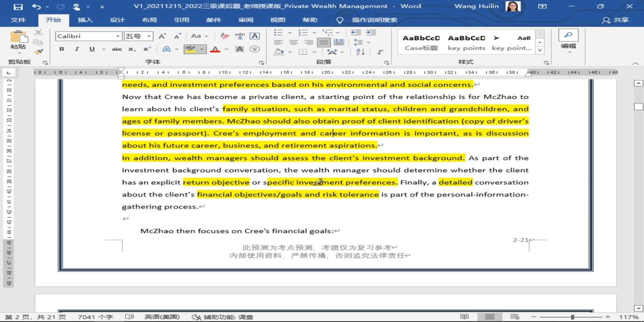Click the Increase Indent icon
This screenshot has height=322, width=644.
pyautogui.click(x=371, y=33)
